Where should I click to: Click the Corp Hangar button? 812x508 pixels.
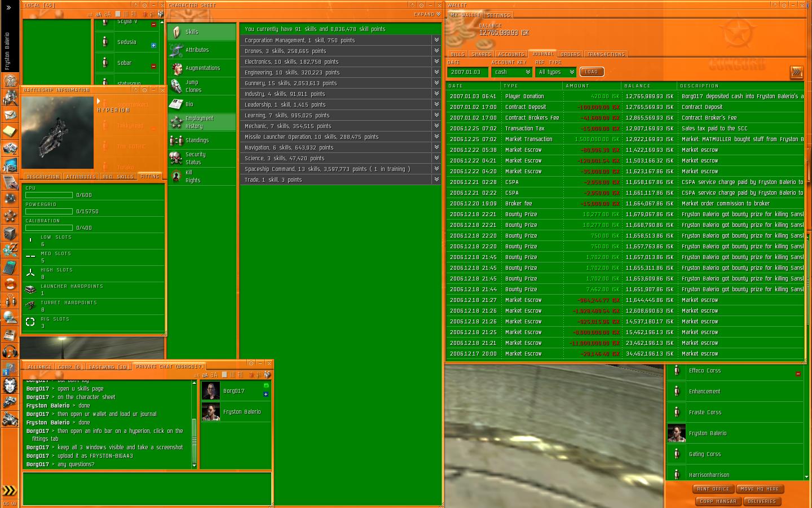[x=718, y=501]
